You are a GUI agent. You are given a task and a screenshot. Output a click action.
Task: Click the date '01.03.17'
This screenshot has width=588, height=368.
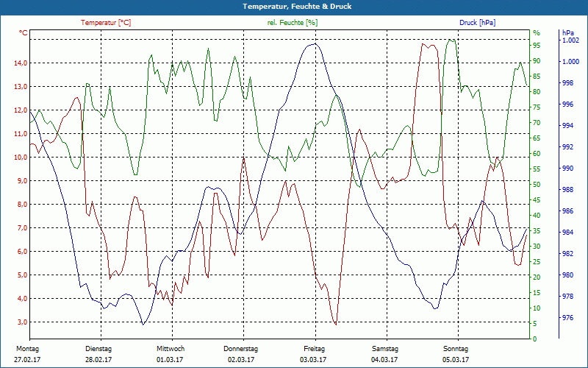pyautogui.click(x=170, y=360)
